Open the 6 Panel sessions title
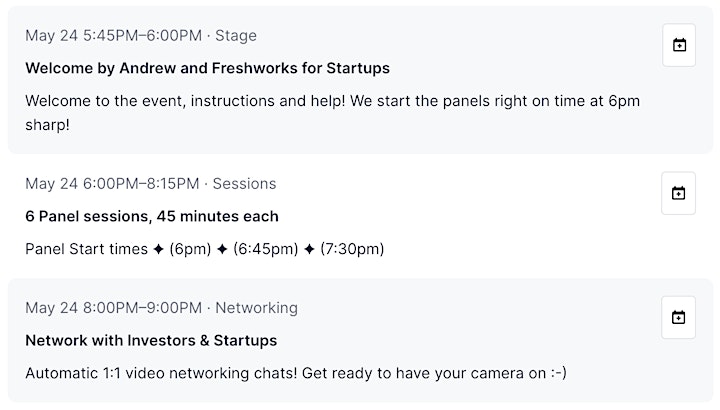 152,216
